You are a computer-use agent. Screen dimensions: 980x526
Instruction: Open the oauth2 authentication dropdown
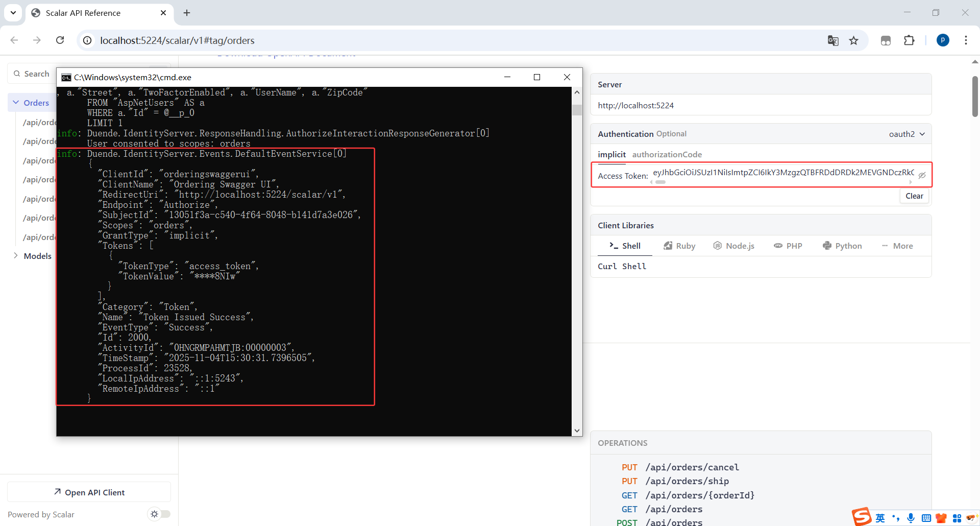click(x=907, y=134)
